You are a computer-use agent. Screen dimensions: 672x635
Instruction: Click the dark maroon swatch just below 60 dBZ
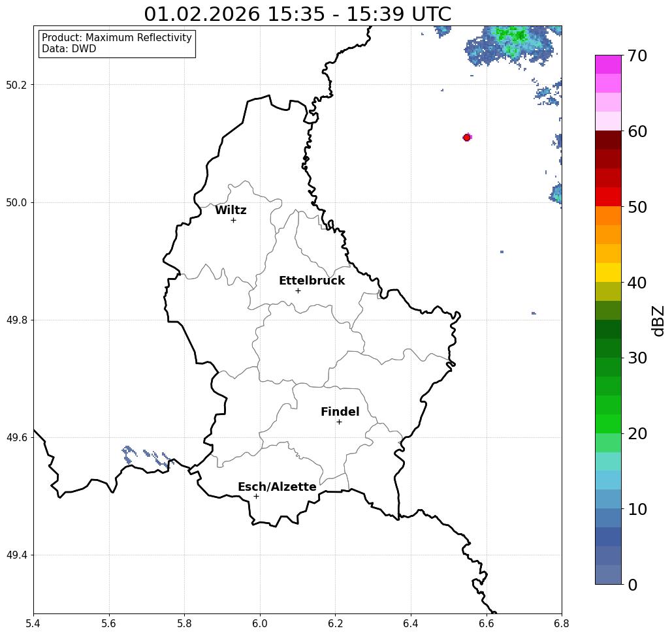pyautogui.click(x=608, y=140)
